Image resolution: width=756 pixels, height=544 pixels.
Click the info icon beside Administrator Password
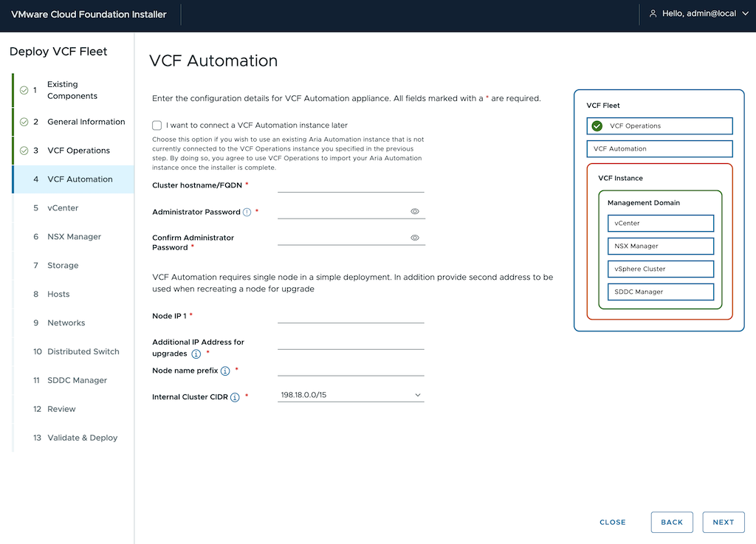coord(247,212)
